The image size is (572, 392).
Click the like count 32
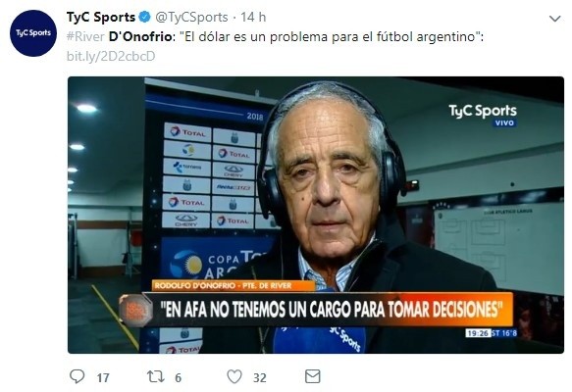coord(259,378)
